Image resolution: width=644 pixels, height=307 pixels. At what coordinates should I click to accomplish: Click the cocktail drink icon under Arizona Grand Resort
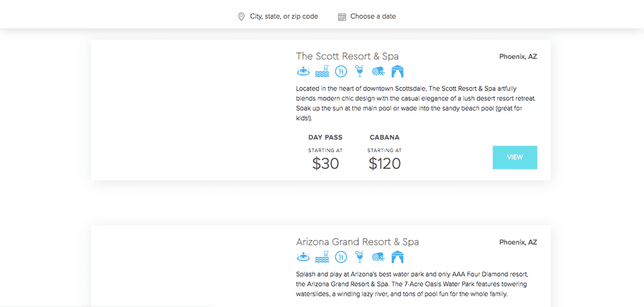(x=360, y=257)
